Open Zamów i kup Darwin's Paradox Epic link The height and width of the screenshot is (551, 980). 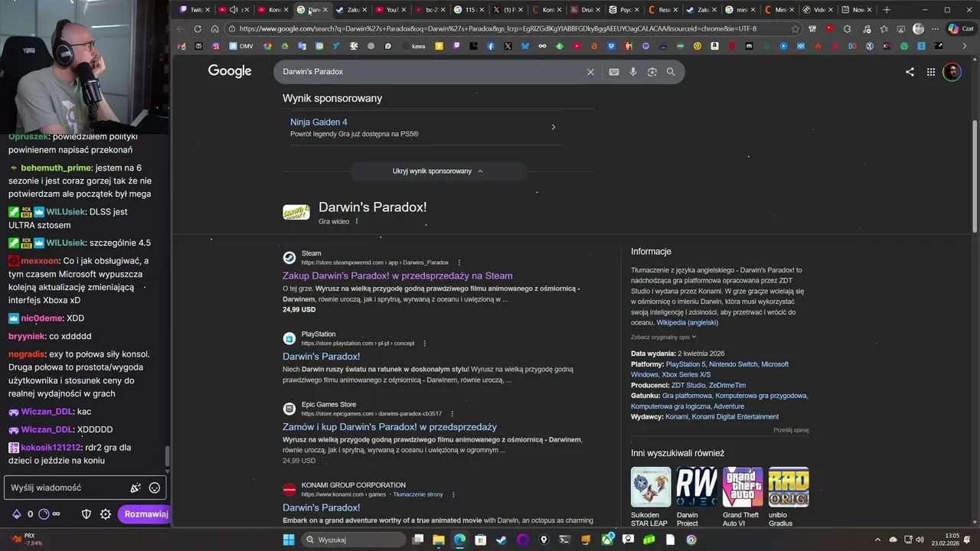[390, 427]
